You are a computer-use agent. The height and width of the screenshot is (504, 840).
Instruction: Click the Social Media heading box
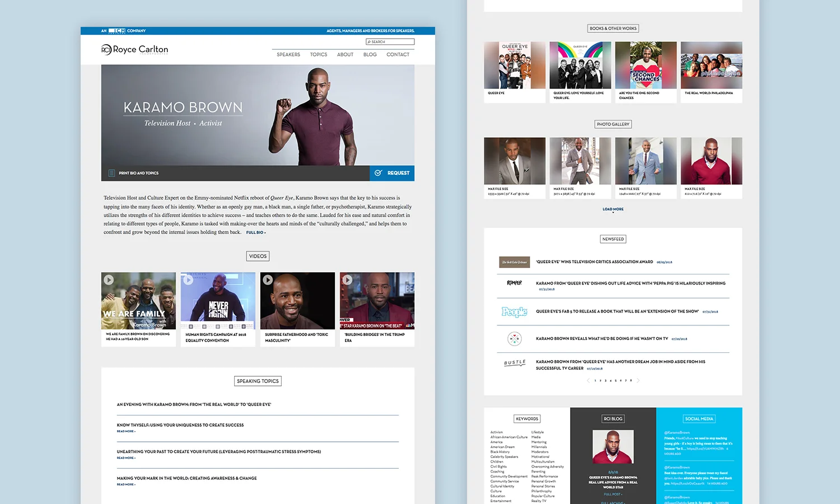click(x=699, y=419)
